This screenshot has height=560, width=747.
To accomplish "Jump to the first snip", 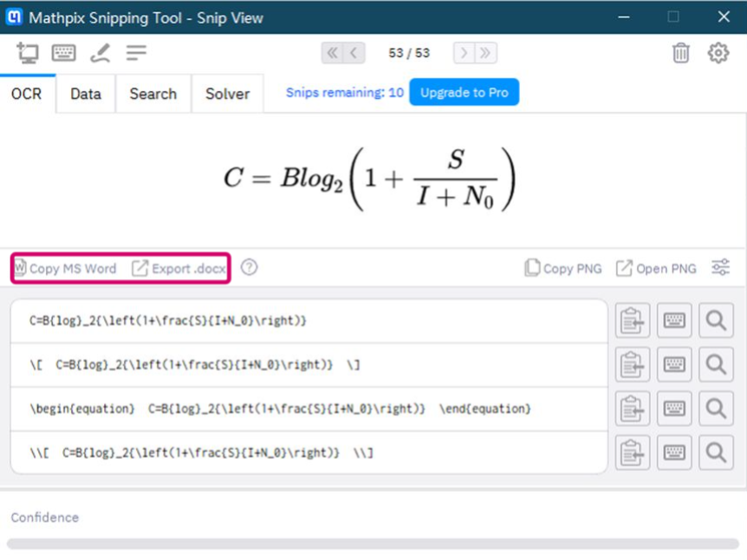I will [x=335, y=52].
